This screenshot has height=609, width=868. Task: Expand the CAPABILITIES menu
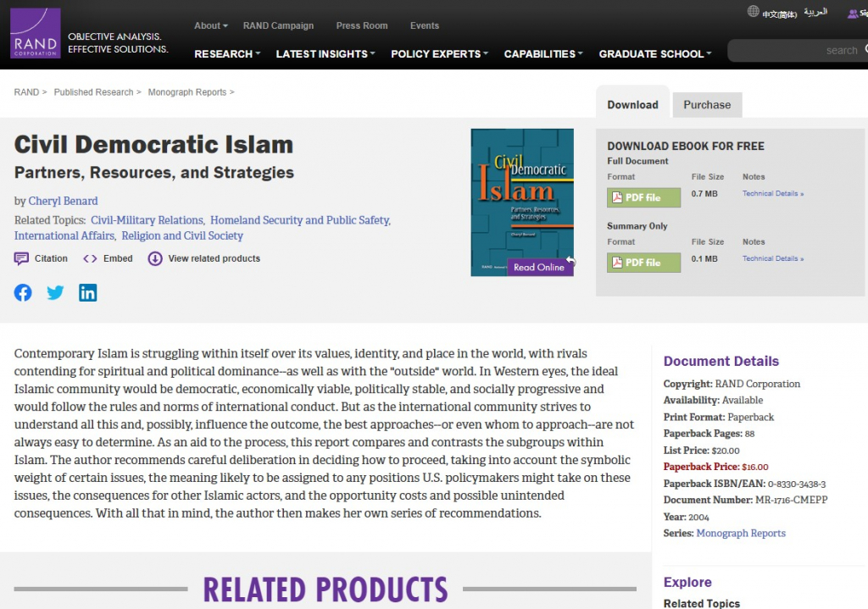point(543,53)
